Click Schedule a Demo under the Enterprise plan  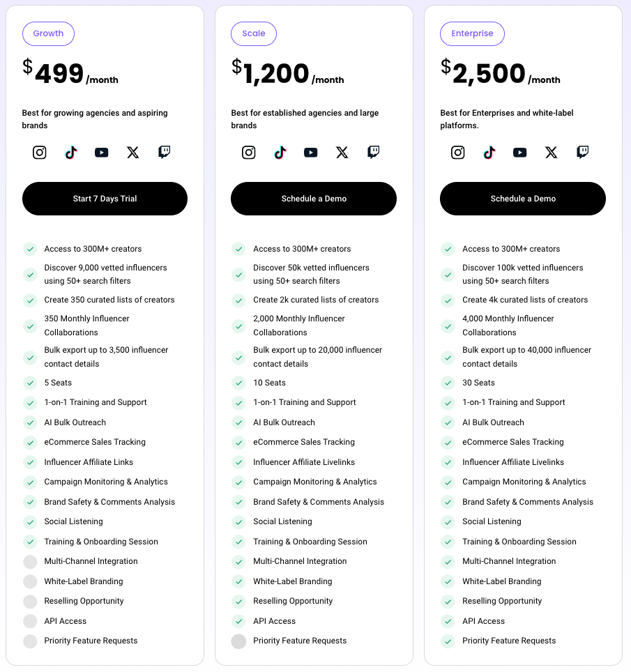pyautogui.click(x=522, y=199)
